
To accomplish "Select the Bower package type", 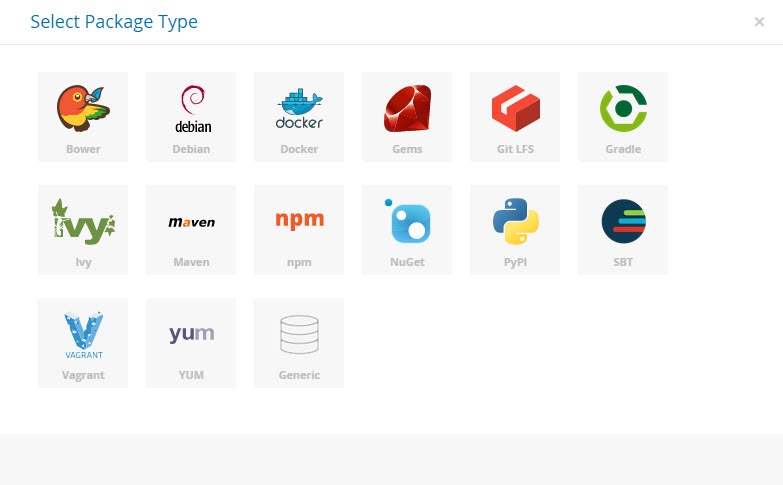I will point(83,117).
